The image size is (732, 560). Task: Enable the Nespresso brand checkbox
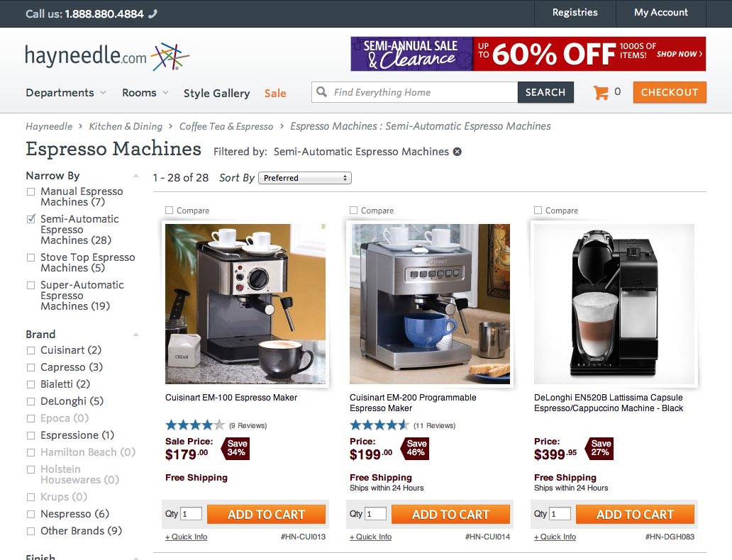pos(30,514)
